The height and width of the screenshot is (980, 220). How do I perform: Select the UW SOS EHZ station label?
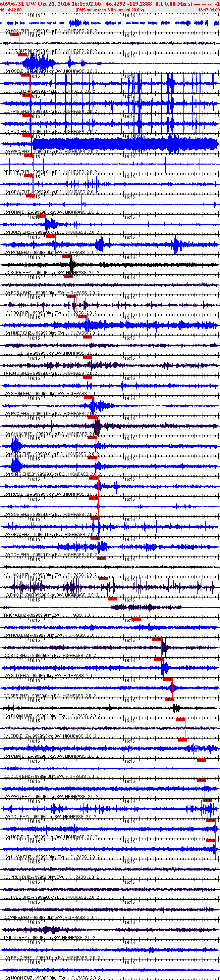tap(50, 515)
